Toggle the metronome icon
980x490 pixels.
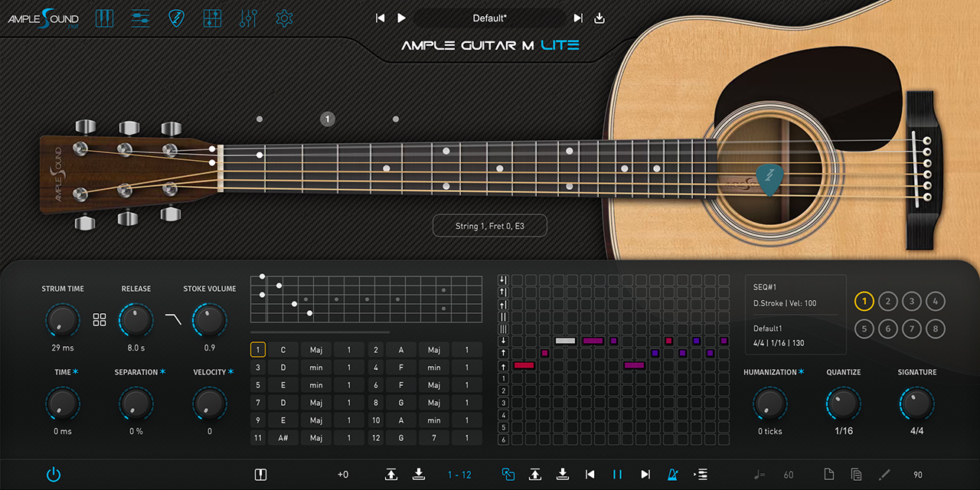click(x=672, y=475)
